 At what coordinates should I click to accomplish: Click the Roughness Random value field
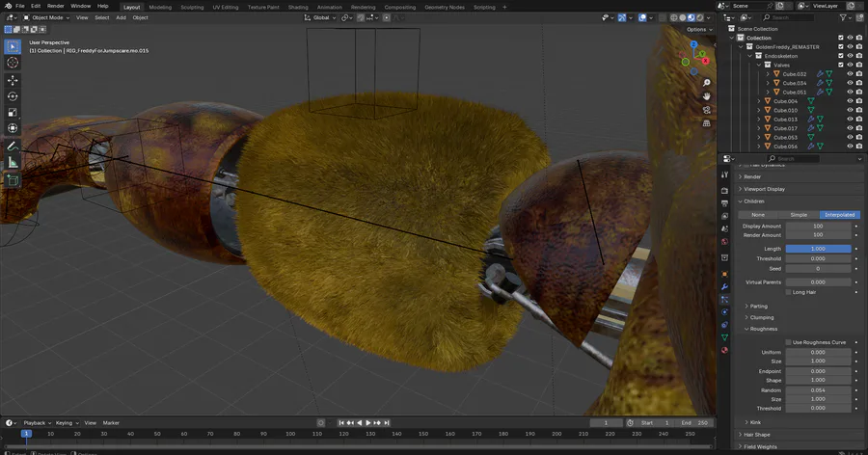pos(818,390)
